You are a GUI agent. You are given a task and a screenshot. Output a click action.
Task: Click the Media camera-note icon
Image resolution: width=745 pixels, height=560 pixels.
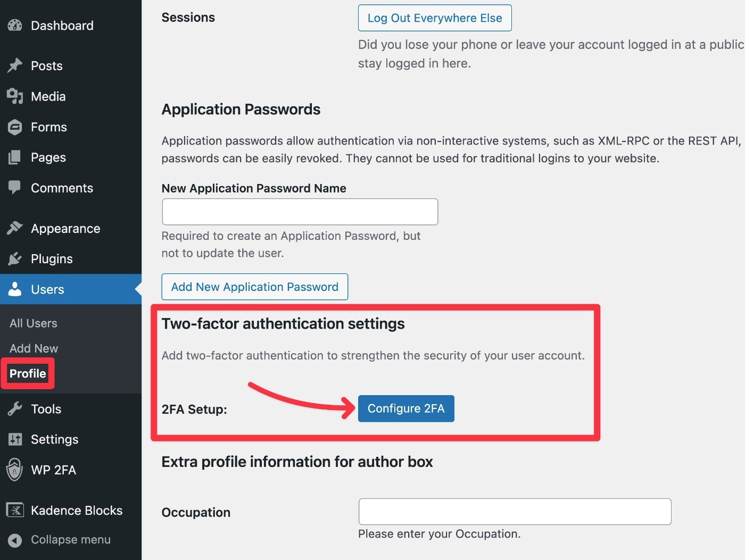15,96
